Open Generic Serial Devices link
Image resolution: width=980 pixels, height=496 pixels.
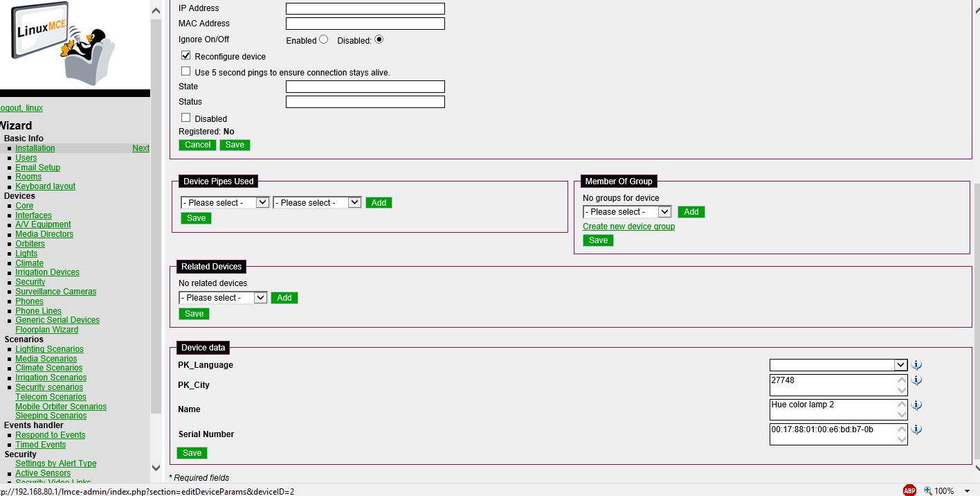[57, 320]
